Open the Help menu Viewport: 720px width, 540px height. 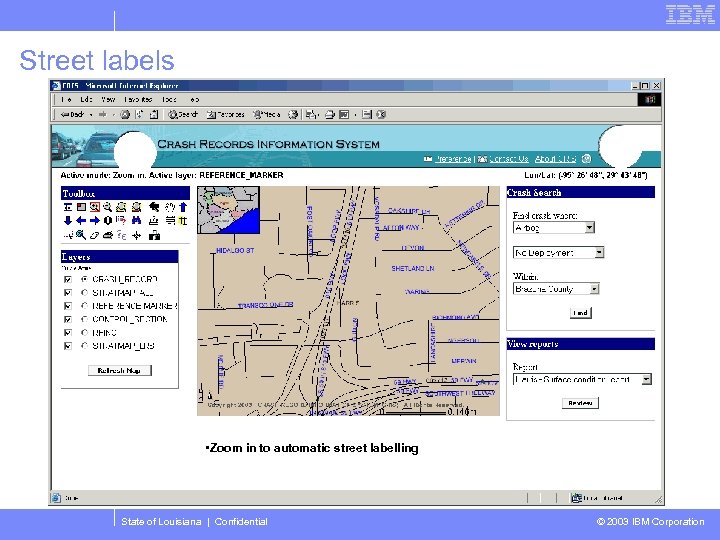coord(194,99)
